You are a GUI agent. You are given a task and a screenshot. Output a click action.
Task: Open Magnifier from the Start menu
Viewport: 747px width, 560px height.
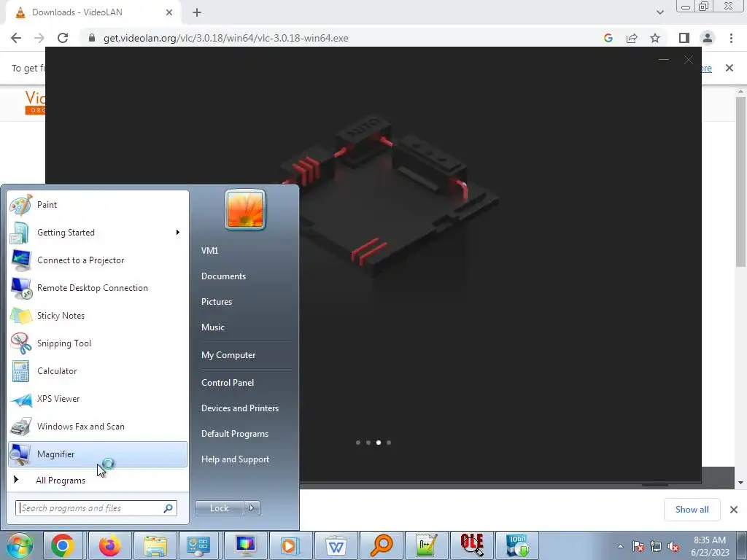[98, 454]
